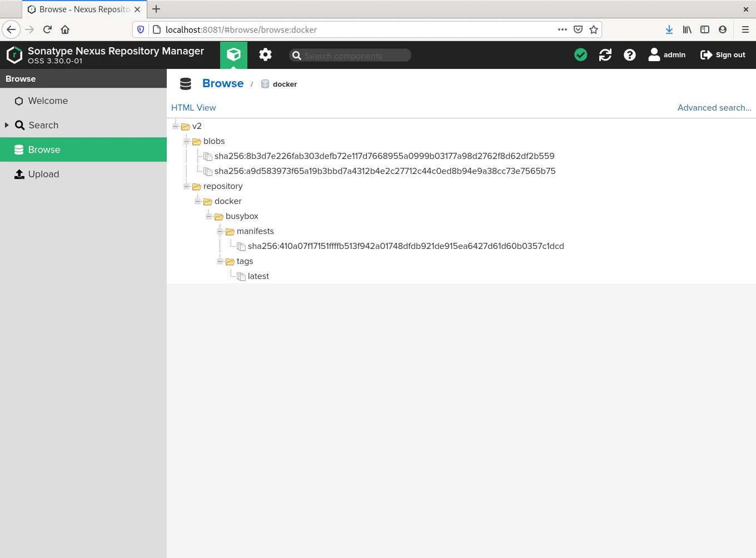Open the HTML View link
This screenshot has height=558, width=756.
click(193, 108)
